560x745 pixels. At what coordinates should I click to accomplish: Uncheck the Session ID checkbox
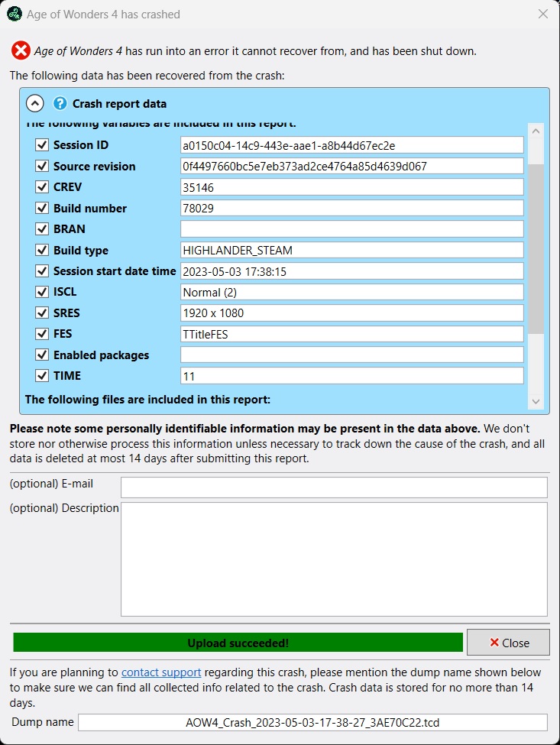(42, 145)
